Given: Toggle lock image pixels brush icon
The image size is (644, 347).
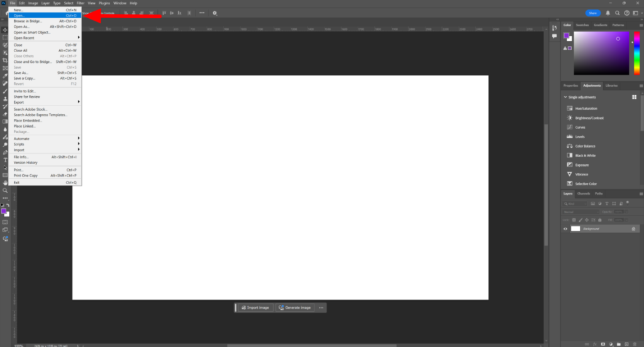Looking at the screenshot, I should tap(580, 220).
